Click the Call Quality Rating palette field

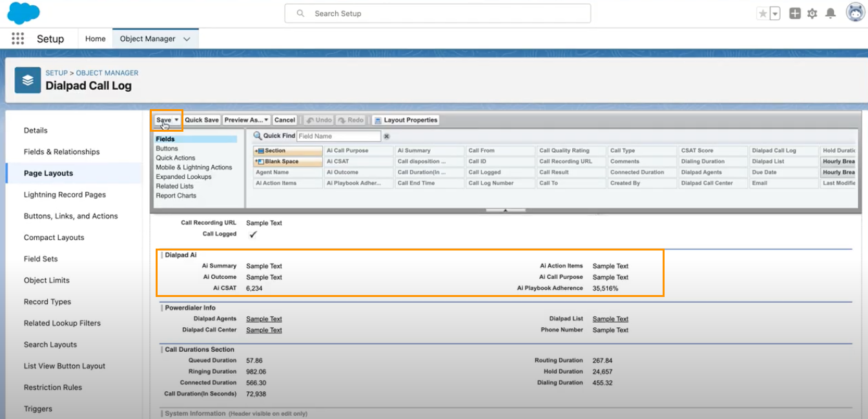[x=572, y=150]
